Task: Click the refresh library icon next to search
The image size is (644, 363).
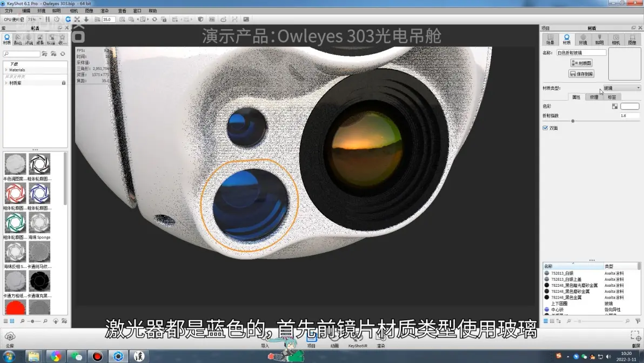Action: tap(63, 54)
